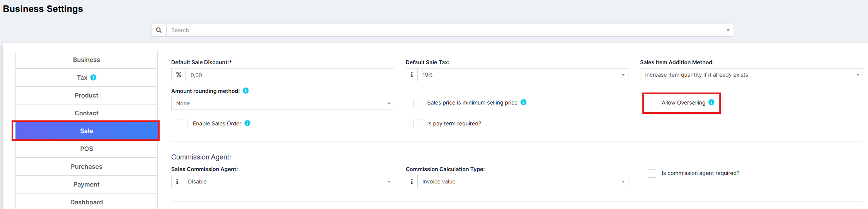Viewport: 868px width, 209px height.
Task: Open the Purchases settings tab
Action: pos(87,166)
